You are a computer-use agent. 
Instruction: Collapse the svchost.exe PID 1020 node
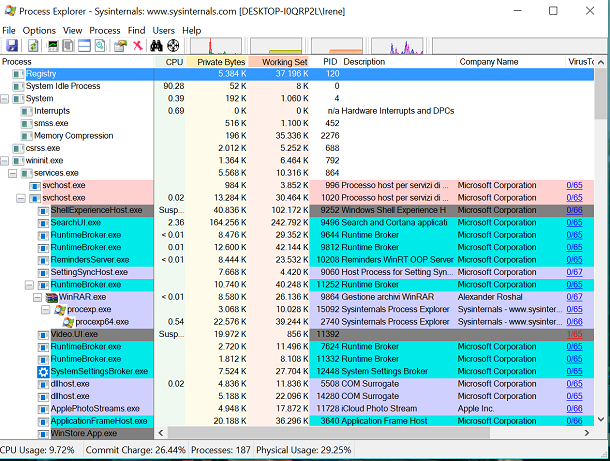(x=21, y=198)
